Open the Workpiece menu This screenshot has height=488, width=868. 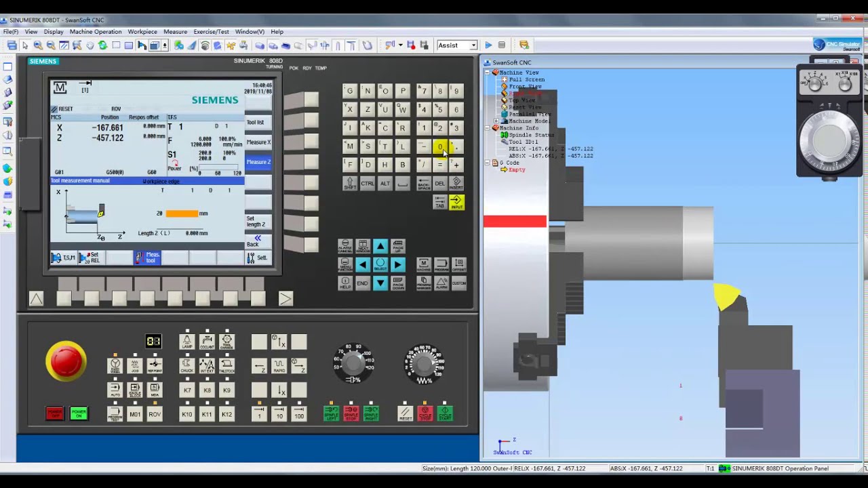click(x=142, y=32)
